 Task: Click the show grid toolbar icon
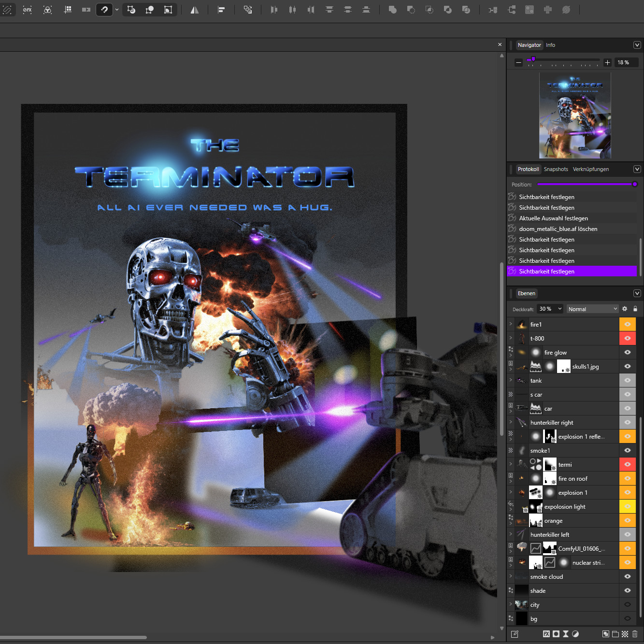click(68, 10)
